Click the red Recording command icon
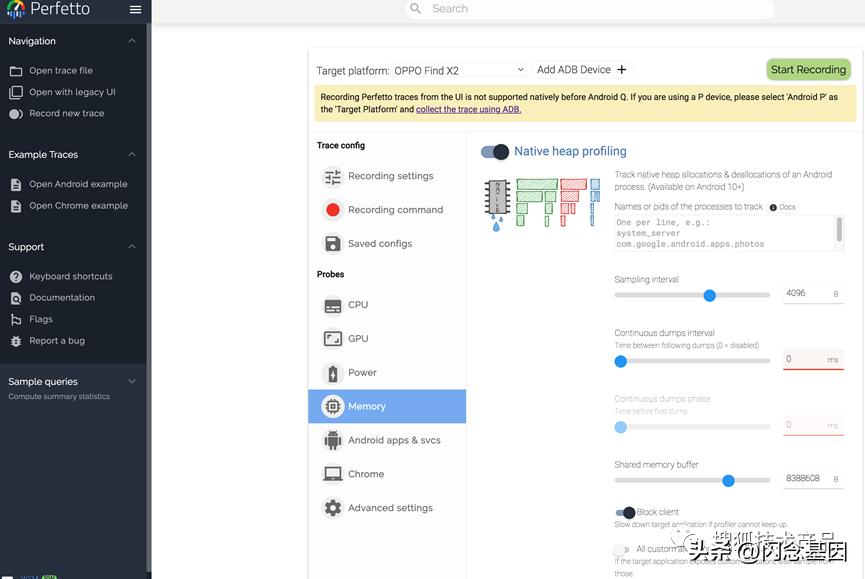865x579 pixels. (x=333, y=210)
